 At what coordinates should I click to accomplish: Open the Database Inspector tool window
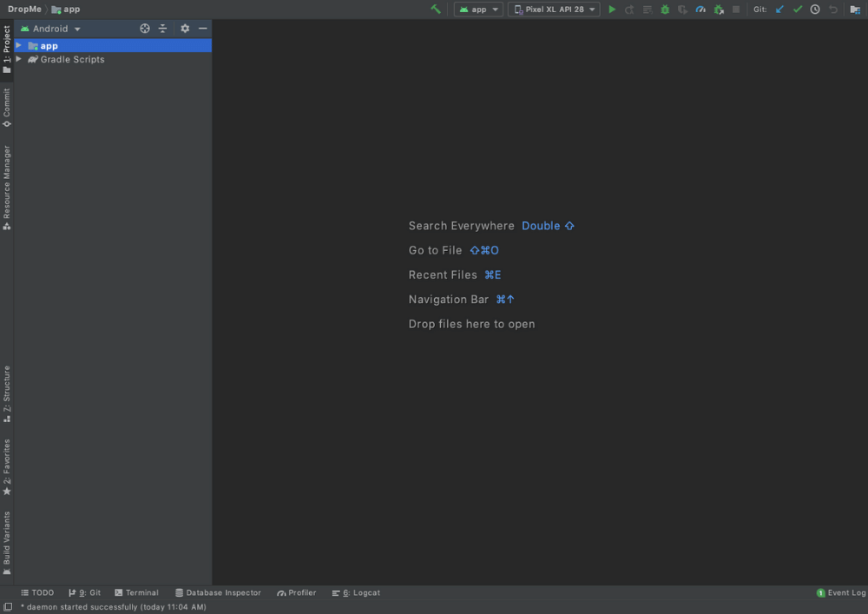(x=218, y=592)
